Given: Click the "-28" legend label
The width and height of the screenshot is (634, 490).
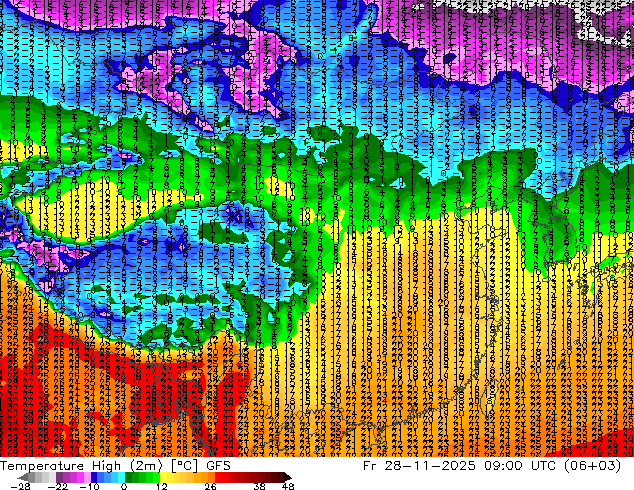Looking at the screenshot, I should click(20, 486).
